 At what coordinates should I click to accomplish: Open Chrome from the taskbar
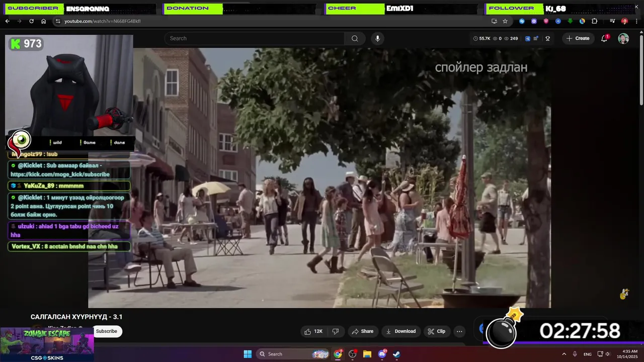[338, 354]
